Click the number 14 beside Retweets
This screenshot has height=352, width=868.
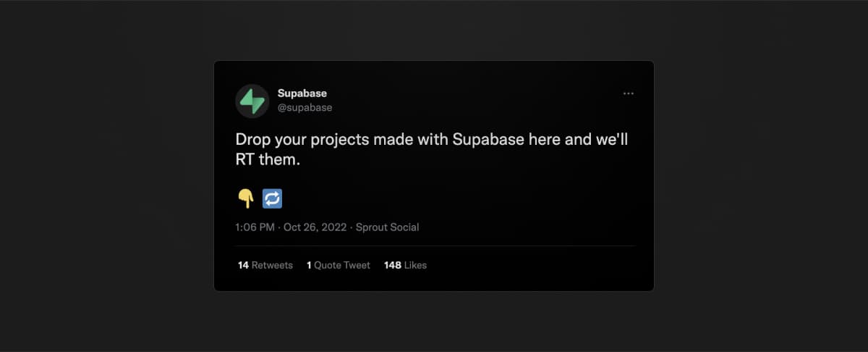[243, 265]
